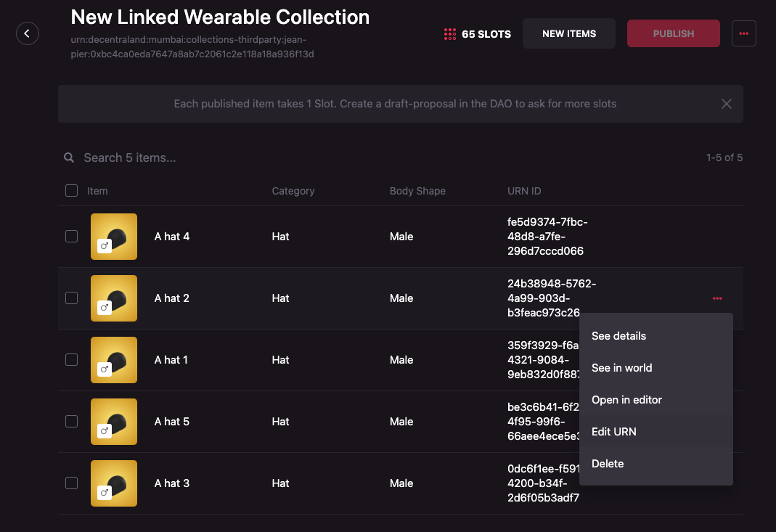Choose See details from context menu
Image resolution: width=776 pixels, height=532 pixels.
point(618,336)
